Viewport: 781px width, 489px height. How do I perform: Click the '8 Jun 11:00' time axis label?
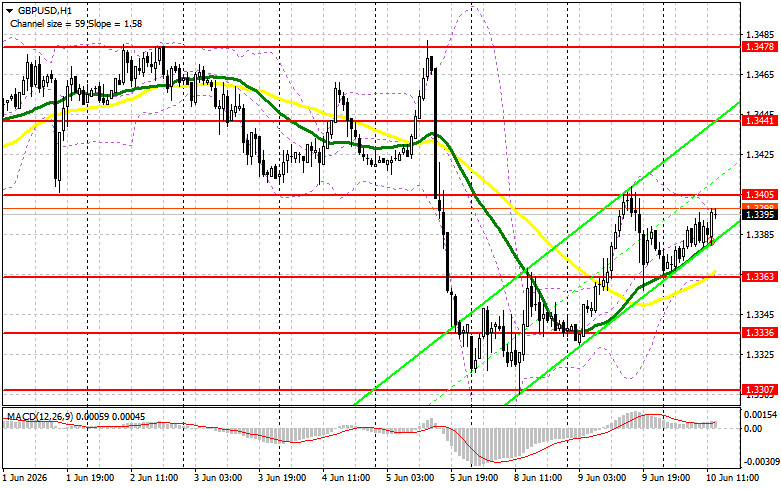tap(538, 478)
